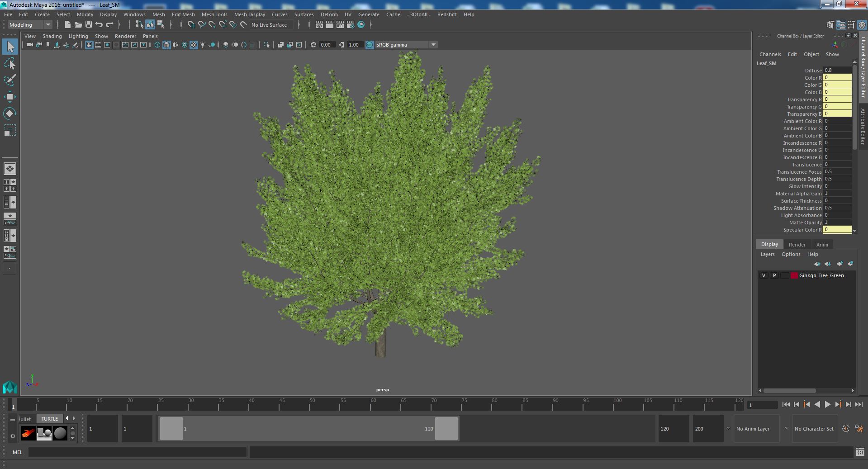
Task: Open the viewport Shading menu
Action: pyautogui.click(x=52, y=36)
